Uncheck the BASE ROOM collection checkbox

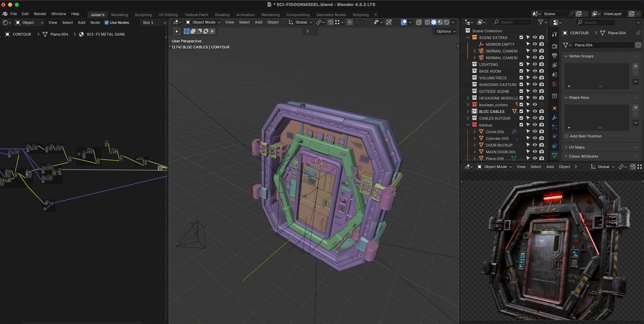tap(521, 71)
